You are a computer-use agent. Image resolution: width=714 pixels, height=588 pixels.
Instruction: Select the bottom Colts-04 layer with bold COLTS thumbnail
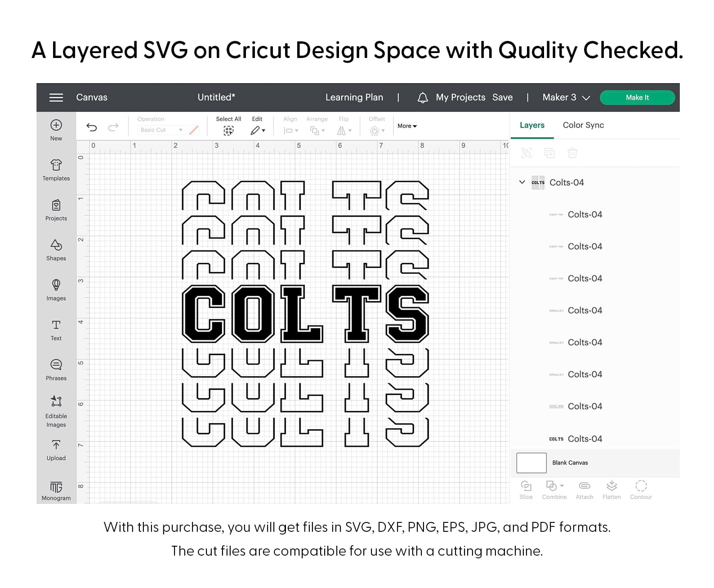(x=595, y=439)
